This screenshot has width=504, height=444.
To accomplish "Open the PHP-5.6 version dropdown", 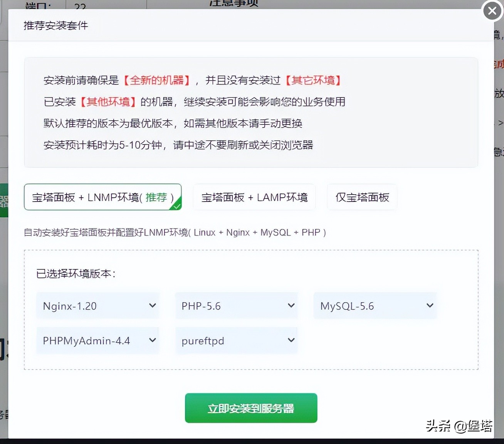I will [x=236, y=305].
